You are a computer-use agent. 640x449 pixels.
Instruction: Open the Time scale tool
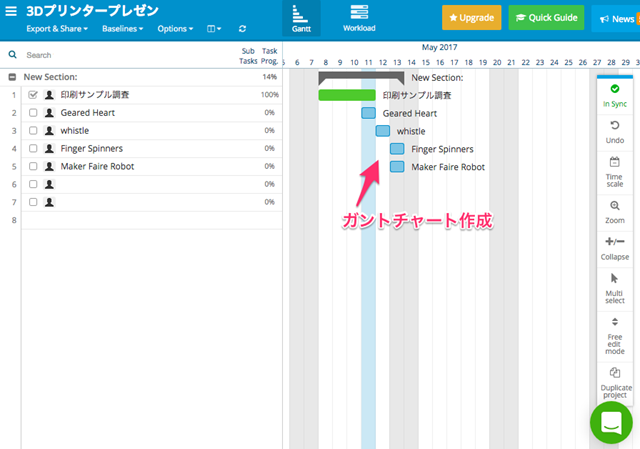pos(614,162)
